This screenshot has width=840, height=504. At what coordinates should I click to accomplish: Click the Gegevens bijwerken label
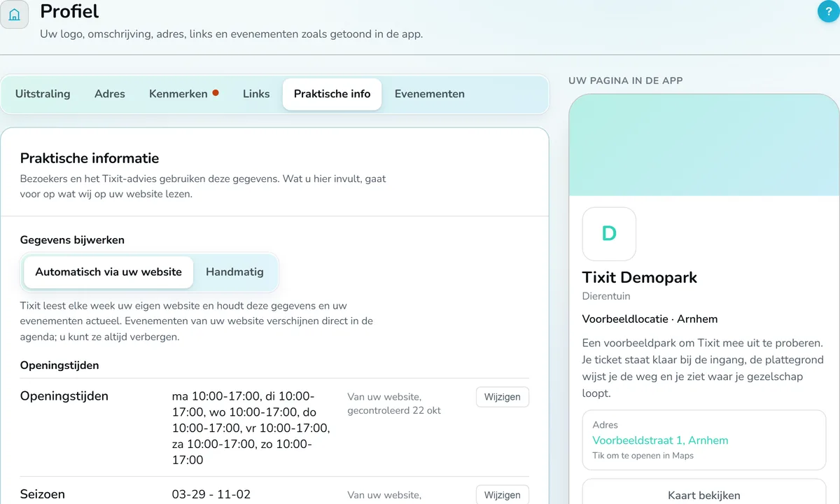pyautogui.click(x=72, y=239)
